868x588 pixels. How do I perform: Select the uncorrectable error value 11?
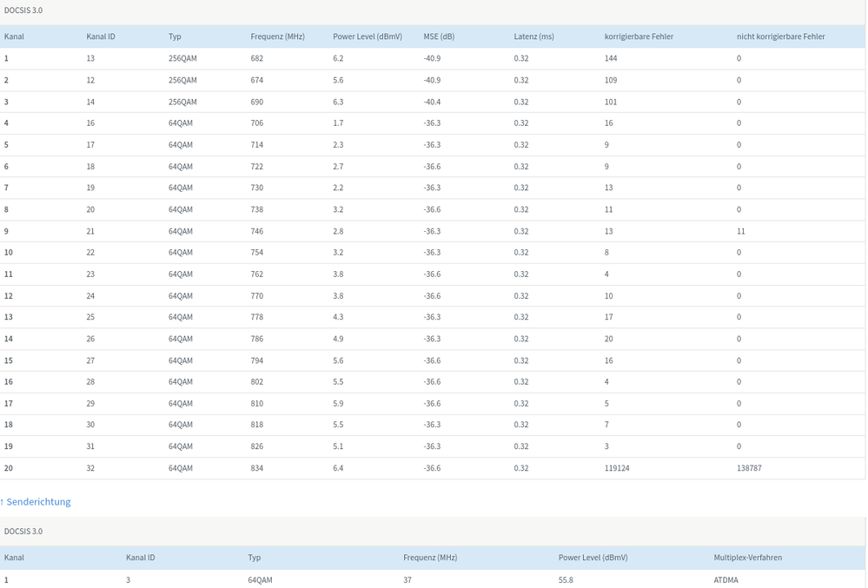point(740,231)
